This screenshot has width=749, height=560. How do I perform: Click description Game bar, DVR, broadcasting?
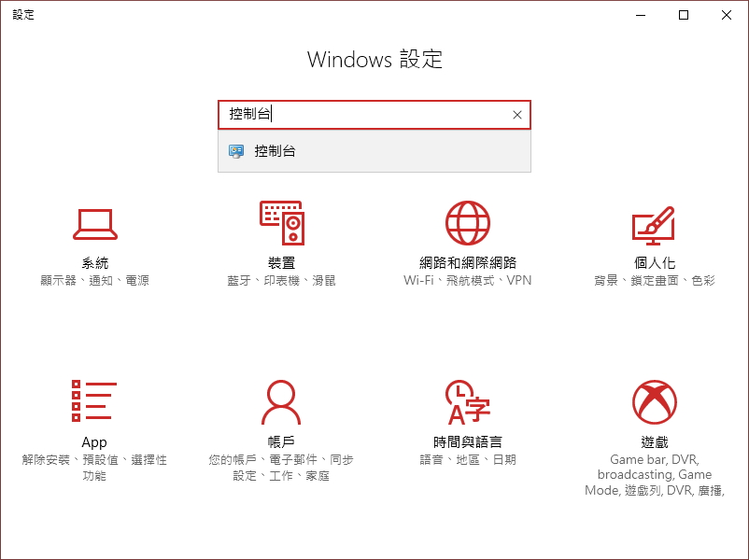click(655, 474)
